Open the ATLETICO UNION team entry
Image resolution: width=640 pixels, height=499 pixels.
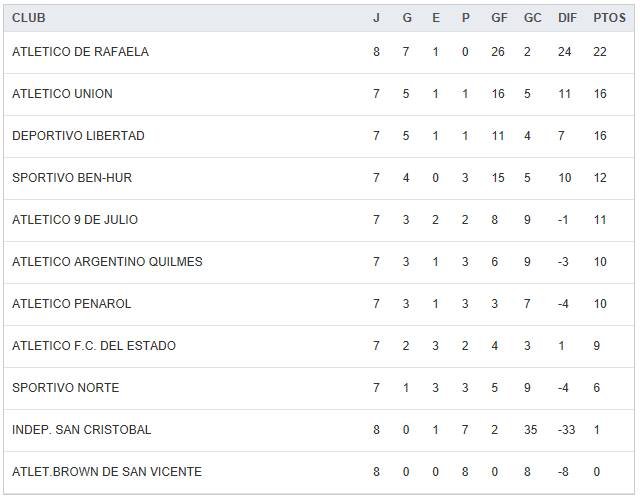(62, 94)
